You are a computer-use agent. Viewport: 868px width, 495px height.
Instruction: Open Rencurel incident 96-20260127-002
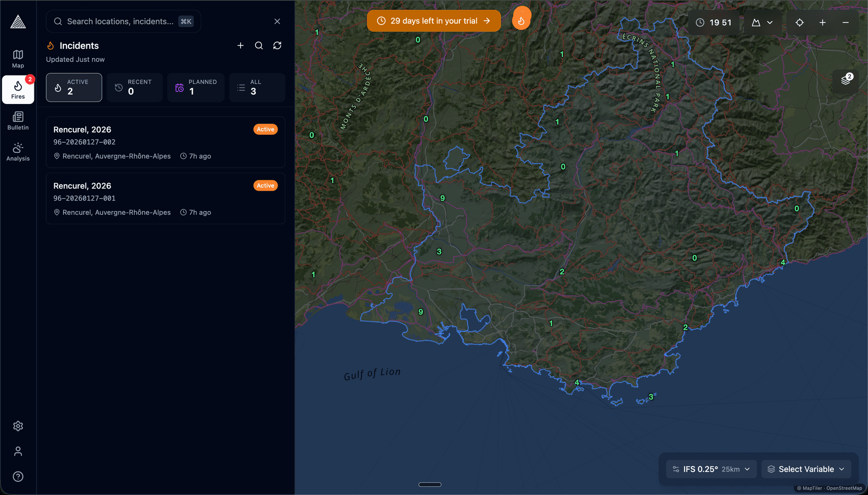pyautogui.click(x=165, y=142)
